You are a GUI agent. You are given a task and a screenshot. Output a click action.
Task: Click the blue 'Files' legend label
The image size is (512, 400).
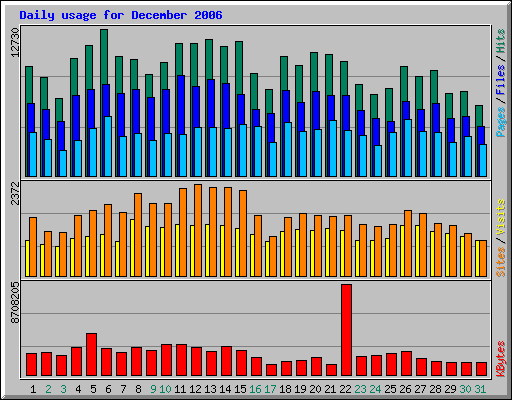pyautogui.click(x=501, y=80)
